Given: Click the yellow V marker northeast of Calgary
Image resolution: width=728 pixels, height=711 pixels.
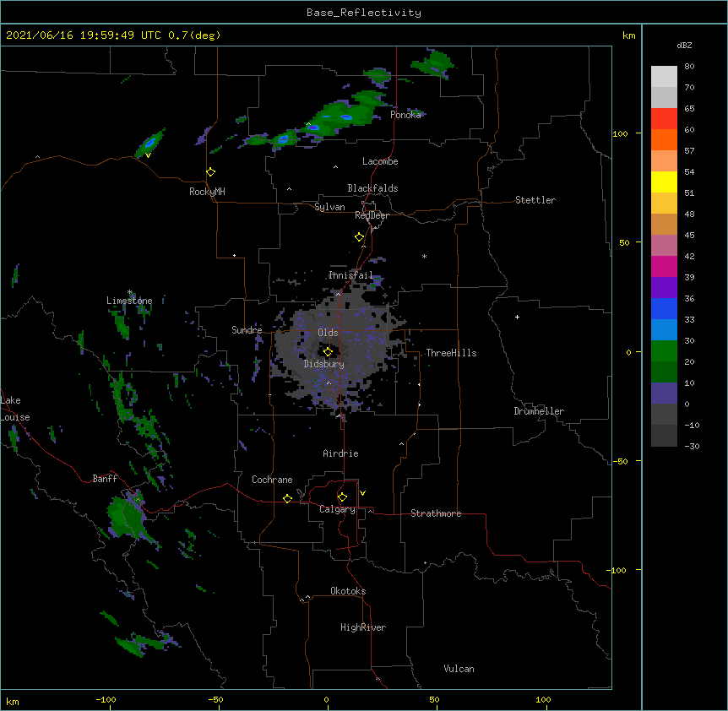Looking at the screenshot, I should [x=362, y=493].
